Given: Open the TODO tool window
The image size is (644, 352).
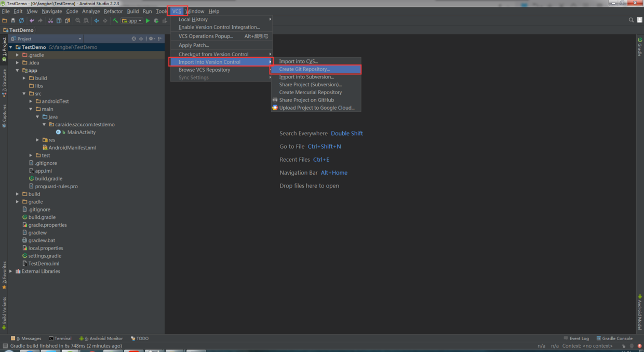Looking at the screenshot, I should coord(140,338).
